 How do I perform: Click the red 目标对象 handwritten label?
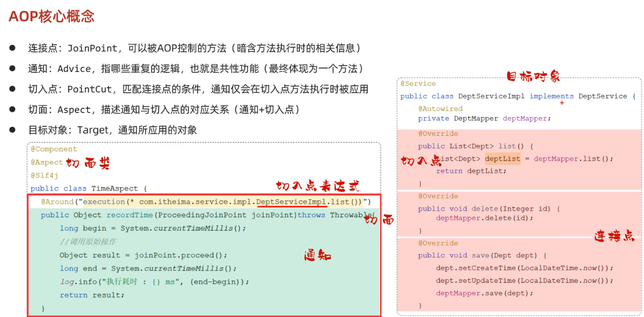pos(533,76)
